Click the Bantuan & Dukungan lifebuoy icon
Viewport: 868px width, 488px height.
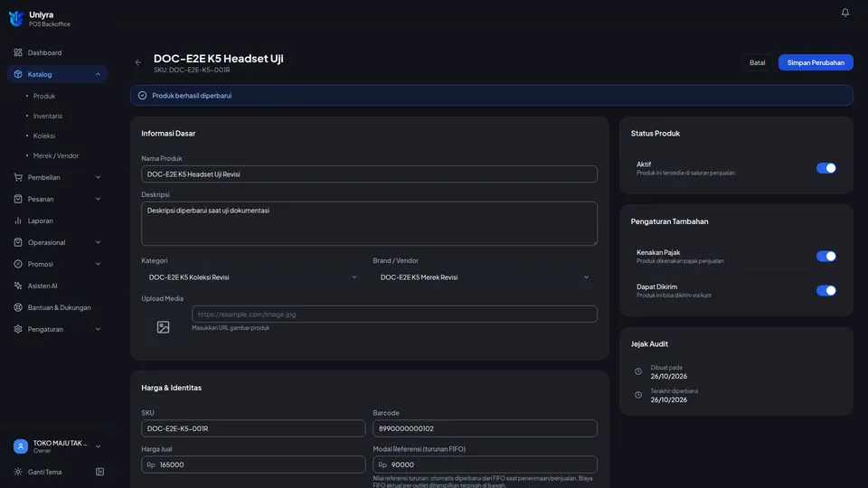click(18, 307)
